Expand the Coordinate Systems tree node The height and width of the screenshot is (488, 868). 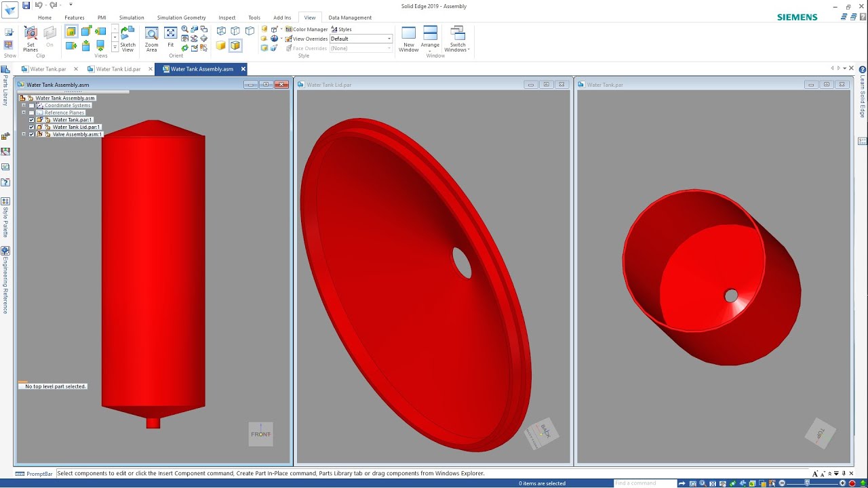(24, 105)
